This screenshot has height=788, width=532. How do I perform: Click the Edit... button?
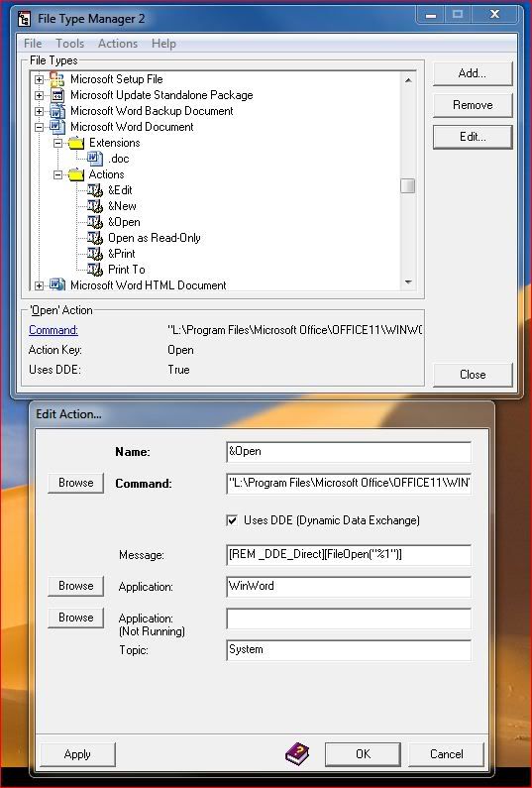tap(473, 137)
